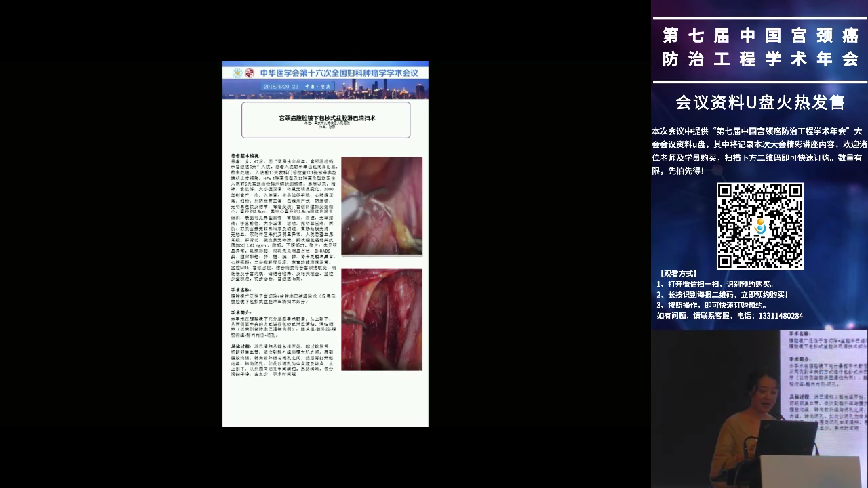This screenshot has width=868, height=488.
Task: Click the 2018/4/20-22 date label on the banner
Action: coord(279,87)
